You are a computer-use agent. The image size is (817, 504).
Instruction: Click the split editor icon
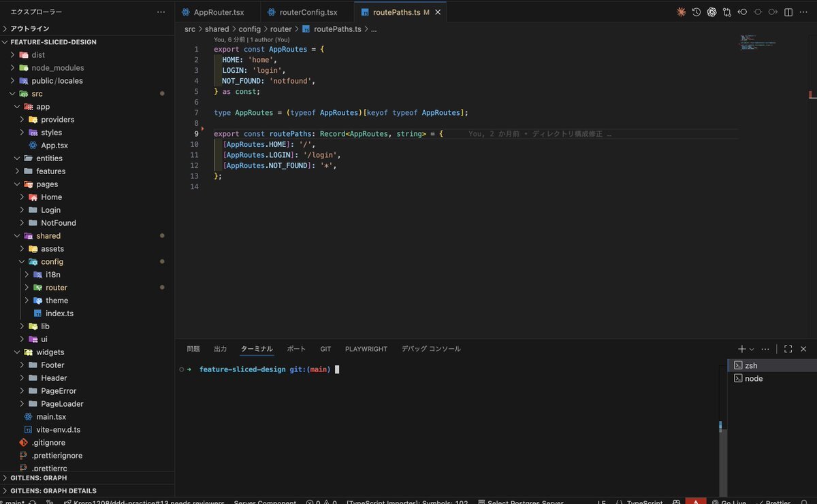[x=788, y=12]
